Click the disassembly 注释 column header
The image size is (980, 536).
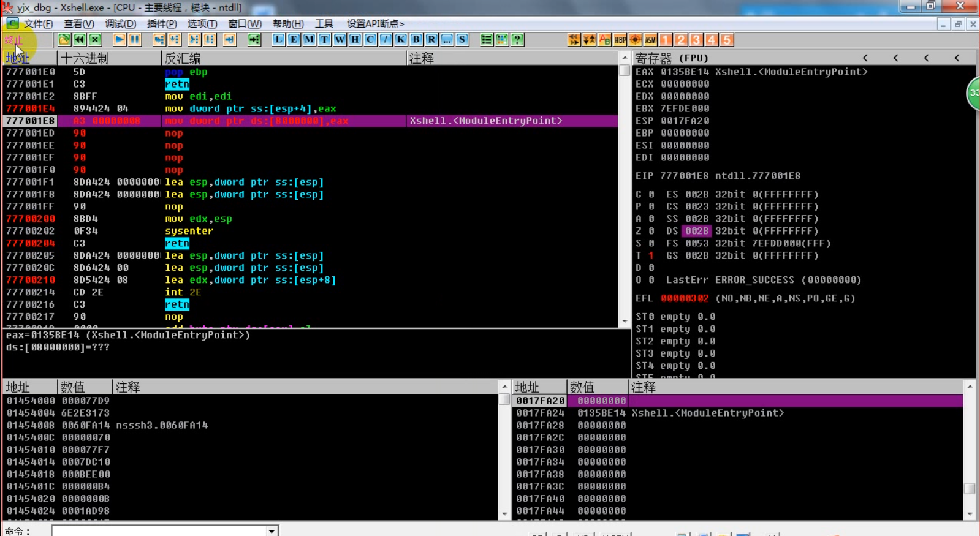click(512, 58)
